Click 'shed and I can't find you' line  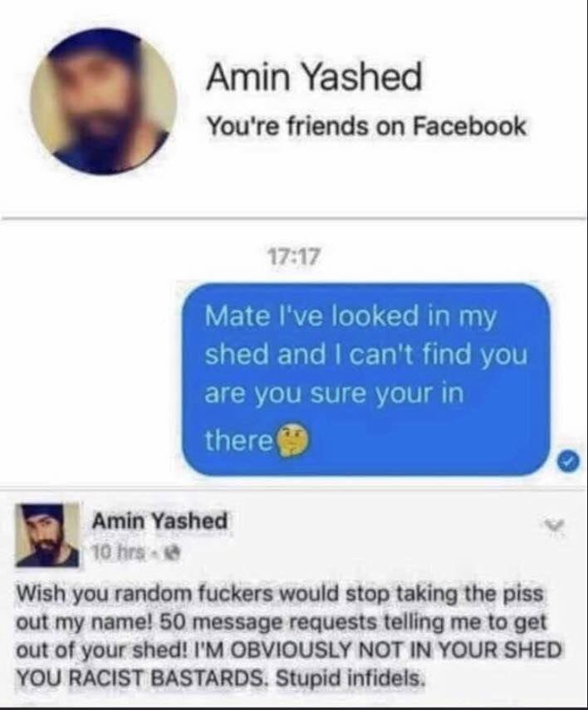pyautogui.click(x=366, y=355)
